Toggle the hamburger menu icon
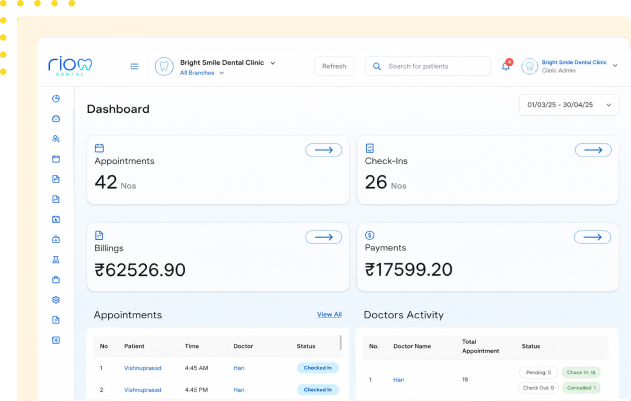Screen dimensions: 631x401 (x=134, y=66)
